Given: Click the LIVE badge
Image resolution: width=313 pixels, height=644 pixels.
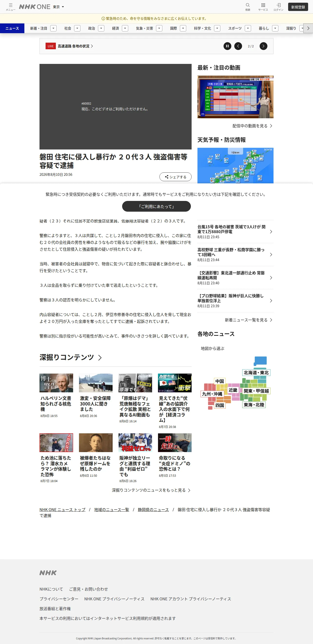Looking at the screenshot, I should 50,46.
